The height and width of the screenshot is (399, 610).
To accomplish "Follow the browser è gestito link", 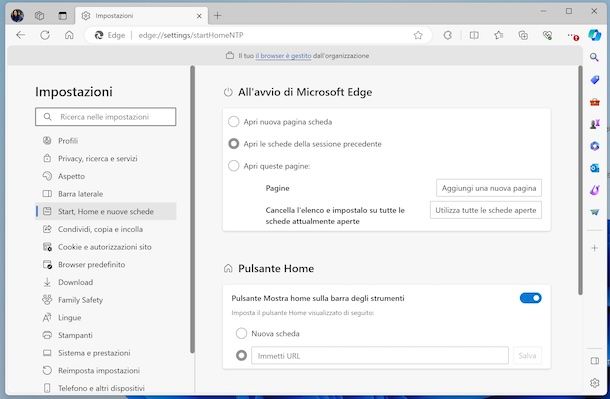I will 284,56.
